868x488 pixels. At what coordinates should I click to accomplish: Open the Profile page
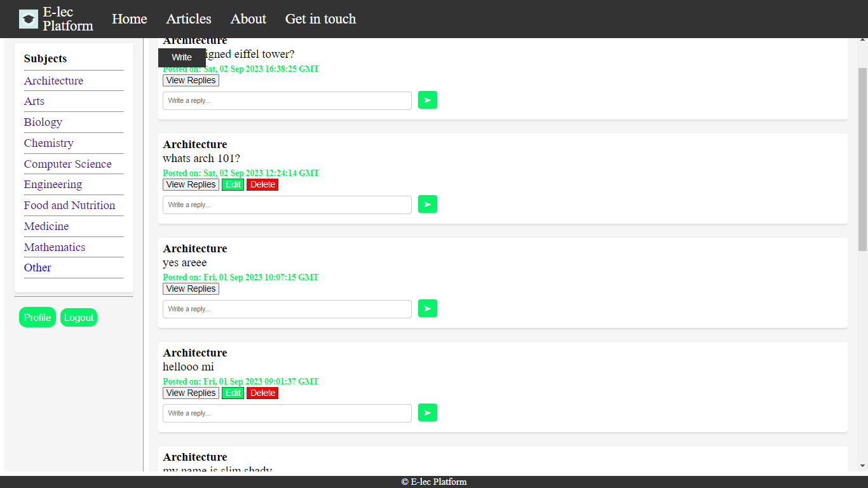[37, 318]
